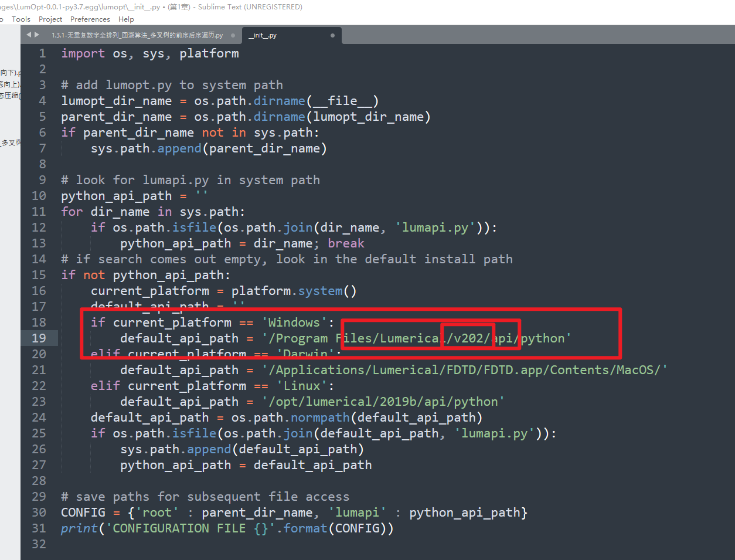Screen dimensions: 735x560
Task: Click the previous-tab left arrow icon
Action: coord(28,35)
